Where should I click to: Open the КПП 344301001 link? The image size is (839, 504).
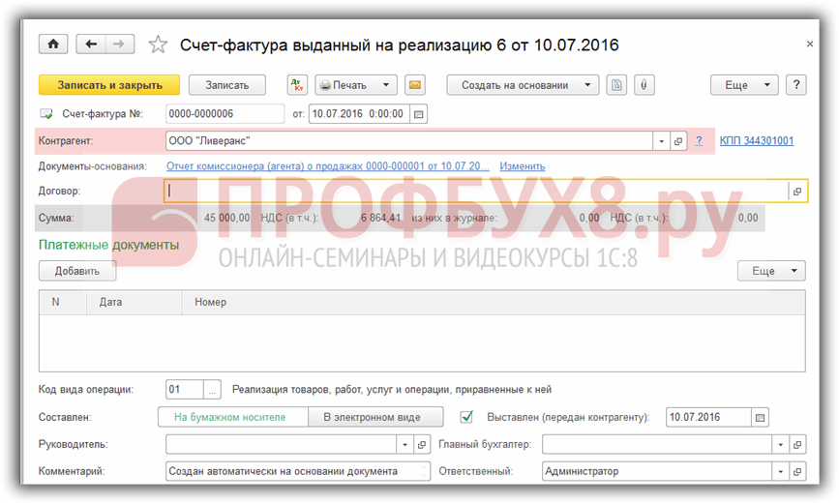[757, 140]
